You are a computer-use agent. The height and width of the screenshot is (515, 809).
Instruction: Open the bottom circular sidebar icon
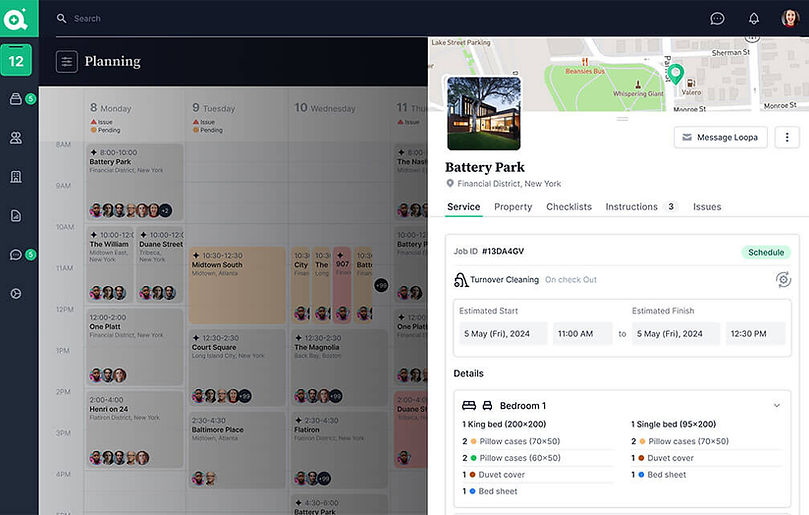[16, 294]
